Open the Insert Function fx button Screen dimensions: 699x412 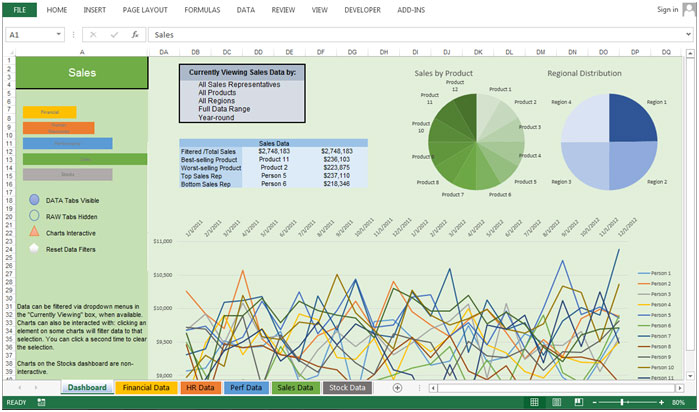tap(135, 35)
